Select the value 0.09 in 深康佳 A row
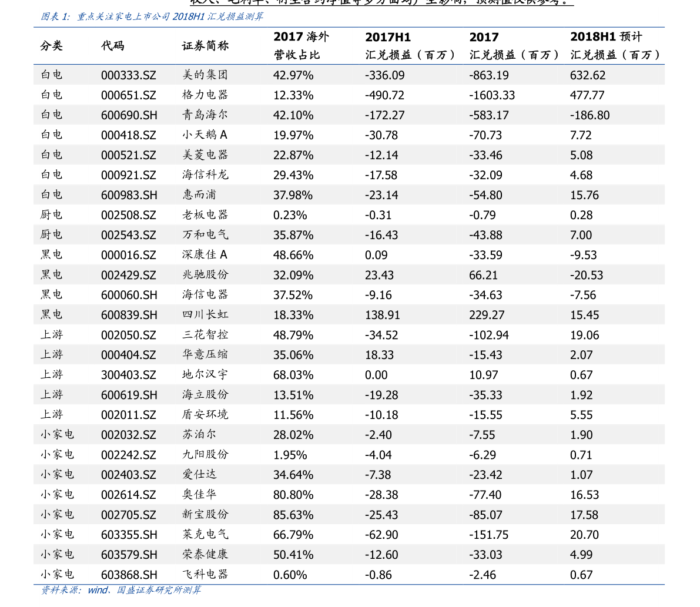This screenshot has width=700, height=607. click(376, 255)
